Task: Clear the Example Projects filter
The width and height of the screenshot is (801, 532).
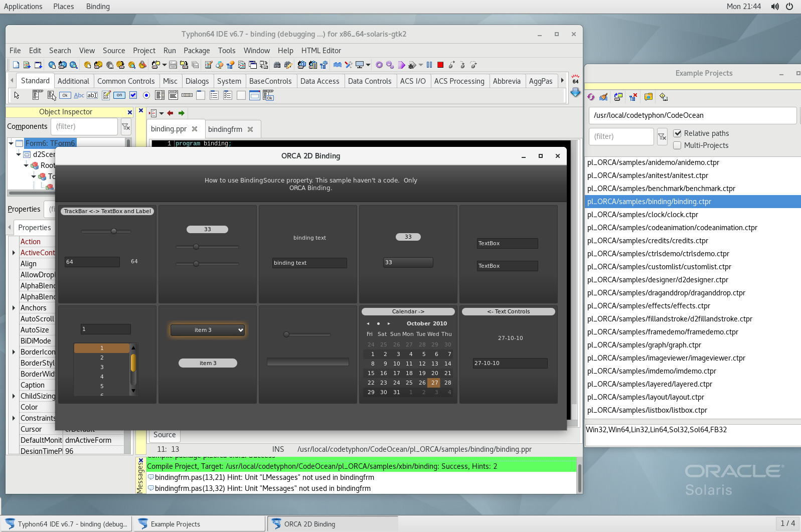Action: [x=662, y=136]
